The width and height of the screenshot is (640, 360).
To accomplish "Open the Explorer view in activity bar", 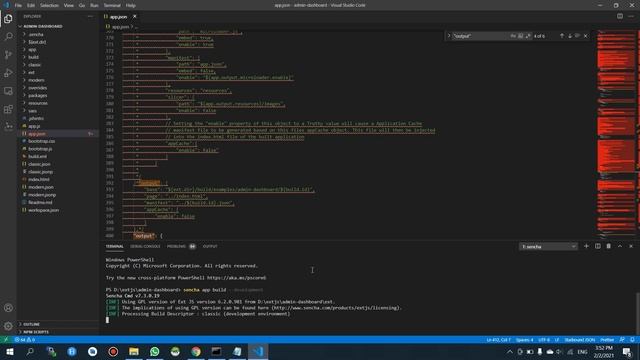I will (8, 19).
